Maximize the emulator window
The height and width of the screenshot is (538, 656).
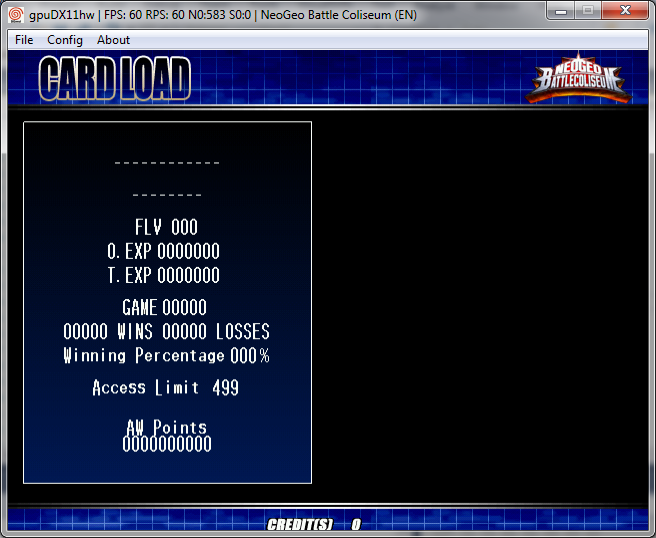point(588,10)
